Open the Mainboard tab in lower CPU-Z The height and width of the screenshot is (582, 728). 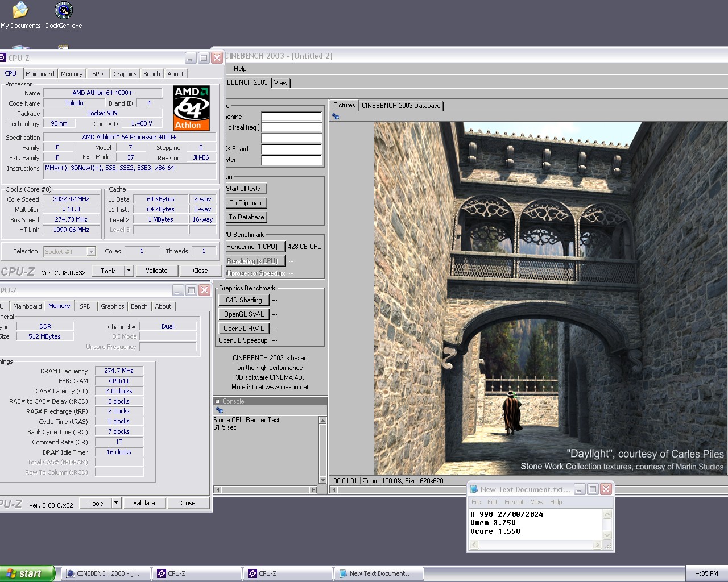coord(27,306)
